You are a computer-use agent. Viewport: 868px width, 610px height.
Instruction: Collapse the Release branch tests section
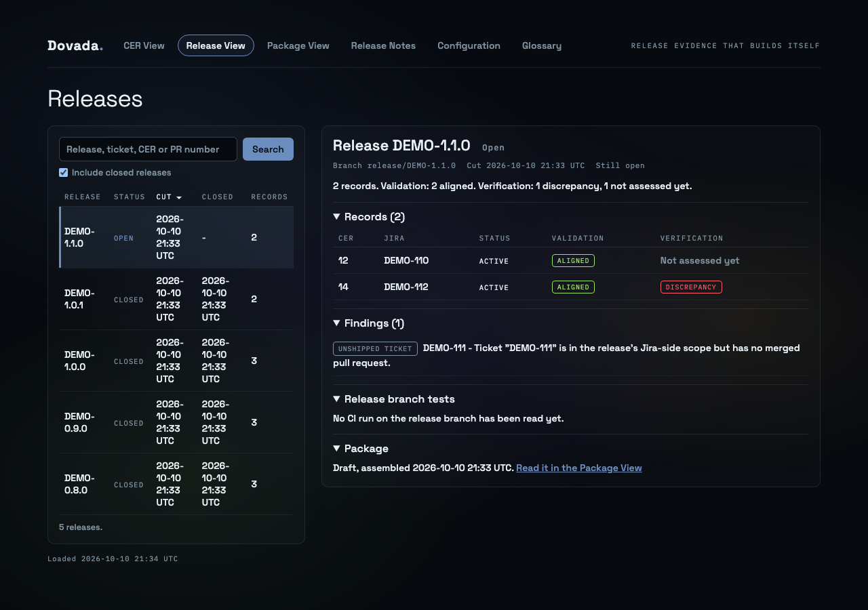[394, 399]
